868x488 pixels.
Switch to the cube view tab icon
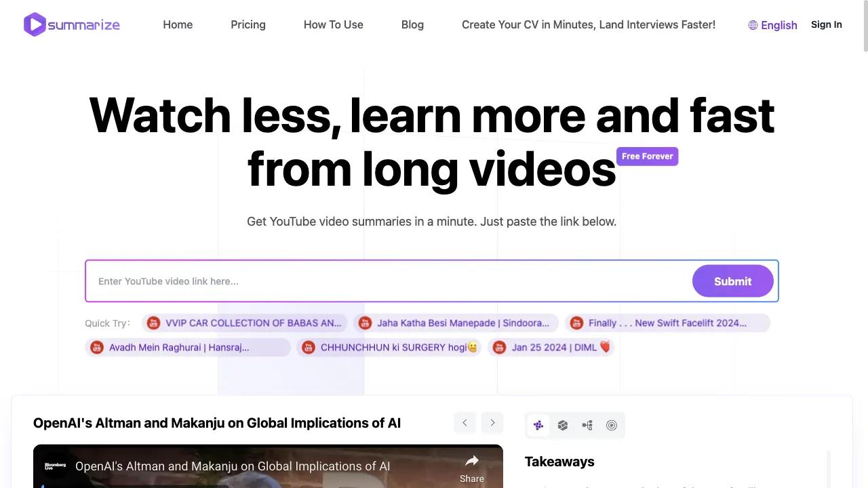[563, 426]
